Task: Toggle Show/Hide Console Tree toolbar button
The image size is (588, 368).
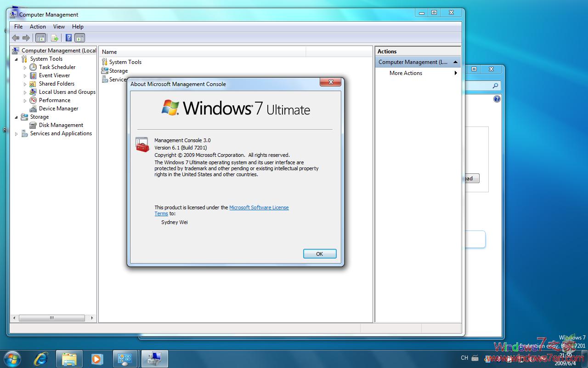Action: tap(40, 38)
